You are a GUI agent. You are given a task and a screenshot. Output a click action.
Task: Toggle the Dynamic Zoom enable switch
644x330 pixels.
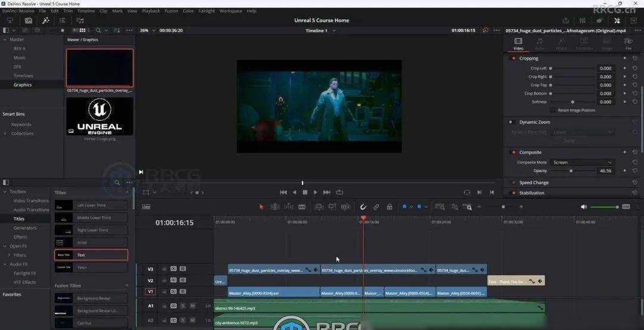click(x=512, y=122)
